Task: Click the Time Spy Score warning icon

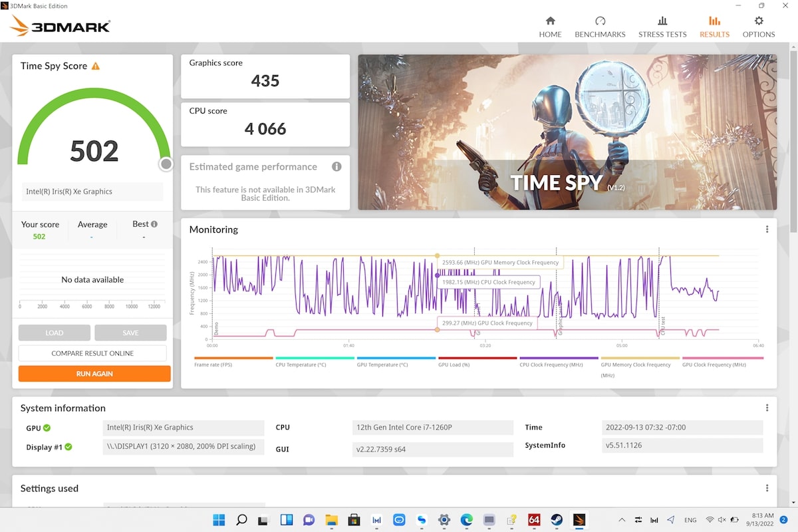Action: tap(96, 66)
